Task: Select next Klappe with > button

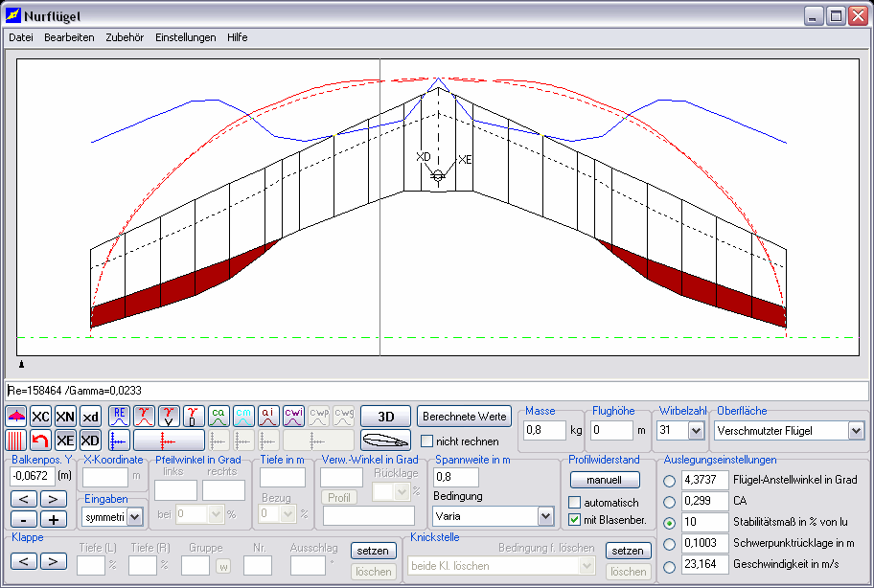Action: coord(53,561)
